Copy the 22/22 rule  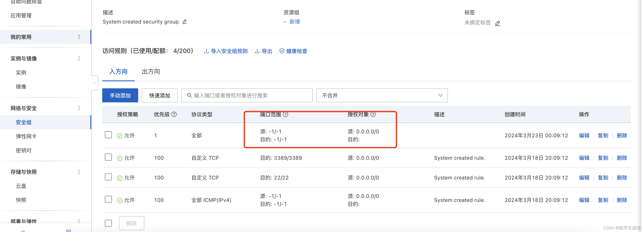pos(603,178)
